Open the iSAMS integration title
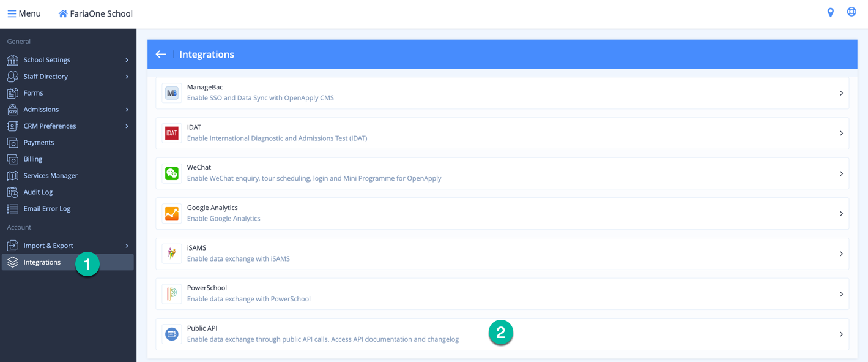 [196, 247]
